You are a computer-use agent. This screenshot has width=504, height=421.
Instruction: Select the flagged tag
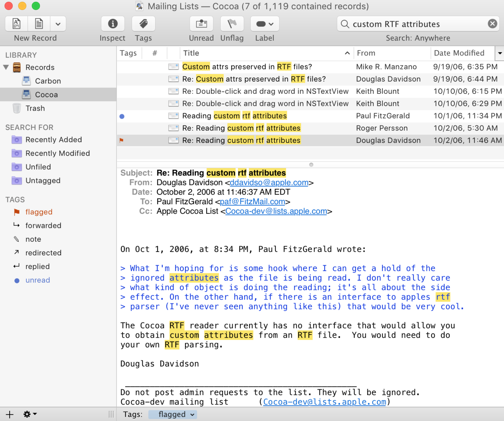pyautogui.click(x=38, y=212)
